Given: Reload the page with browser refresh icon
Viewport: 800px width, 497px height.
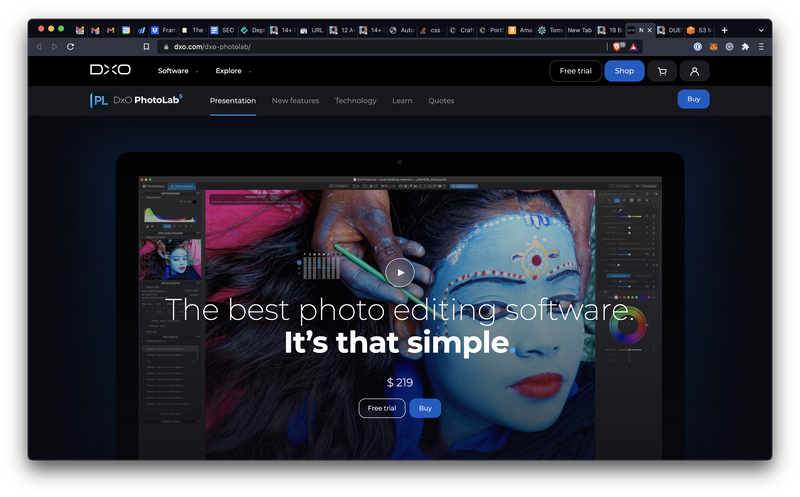Looking at the screenshot, I should [70, 46].
